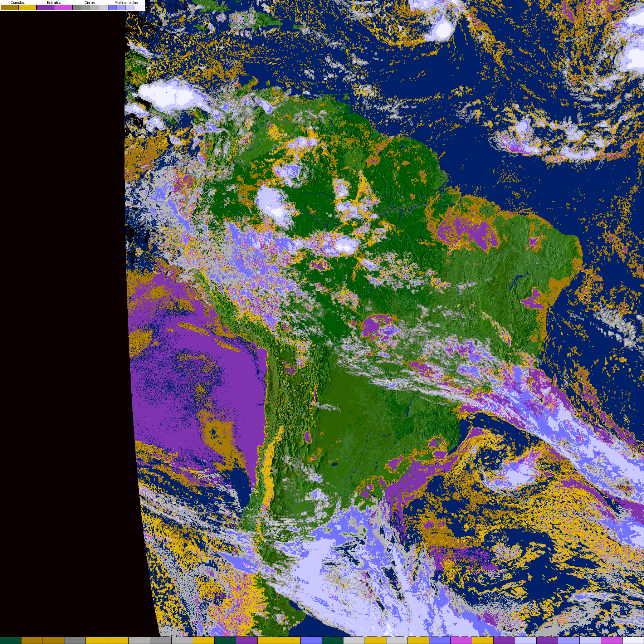The image size is (644, 644).
Task: Click the Cirros legend label
Action: pos(89,3)
